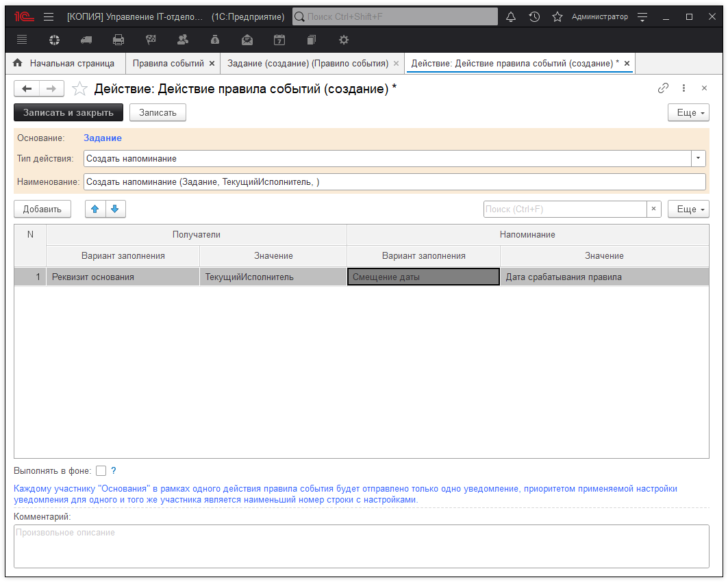The image size is (728, 582).
Task: Enable the 'Выполнять в фоне' checkbox
Action: coord(101,470)
